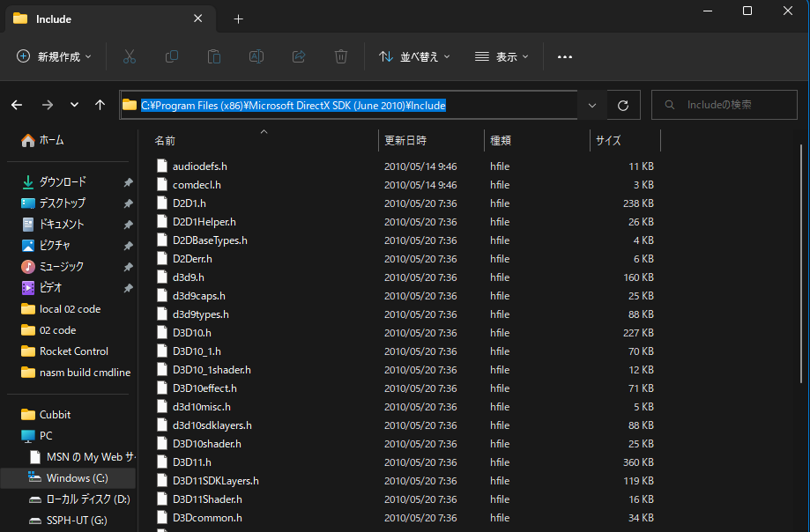Open the 新規作成 new item dropdown
This screenshot has height=532, width=810.
(55, 56)
